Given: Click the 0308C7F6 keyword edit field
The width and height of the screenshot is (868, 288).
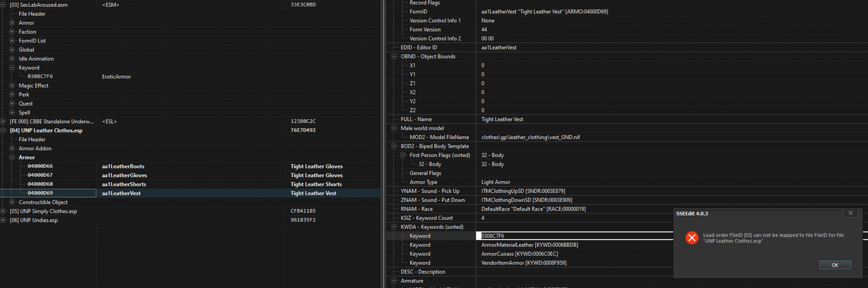Looking at the screenshot, I should click(575, 236).
